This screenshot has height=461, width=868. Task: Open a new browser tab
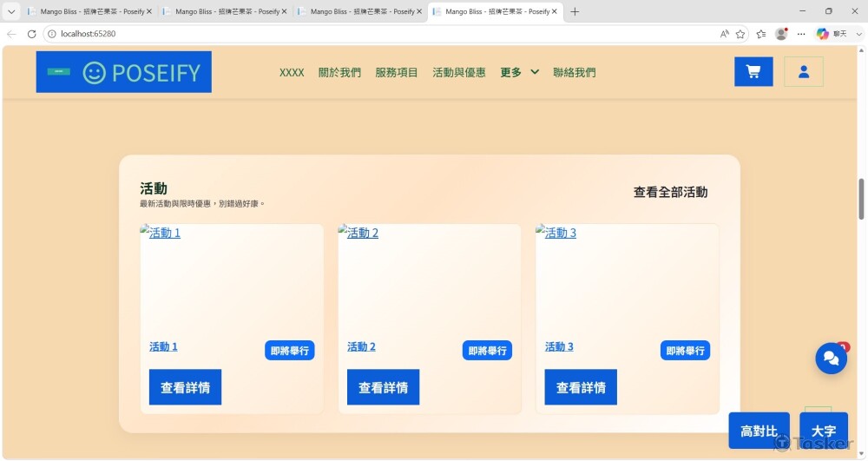coord(575,11)
